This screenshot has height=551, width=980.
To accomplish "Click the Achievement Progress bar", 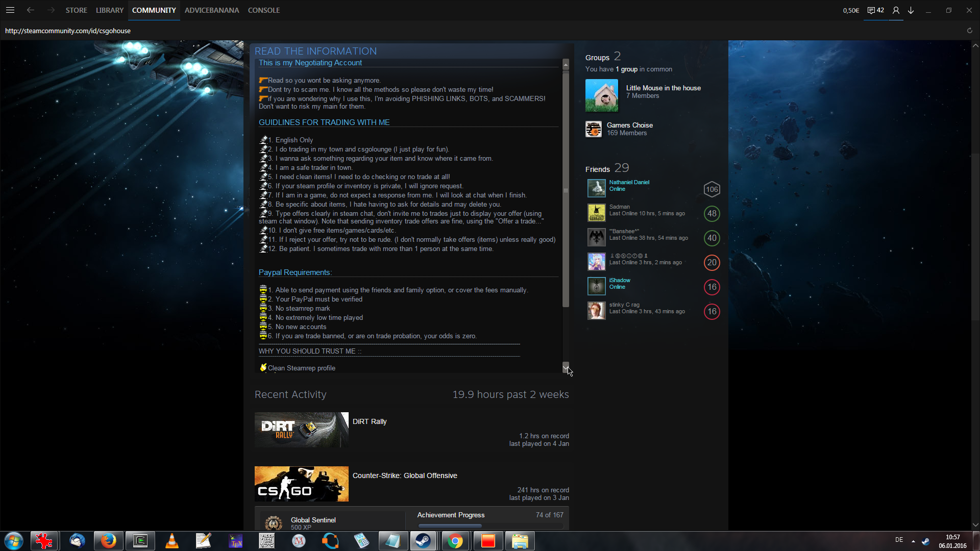I will pos(490,525).
